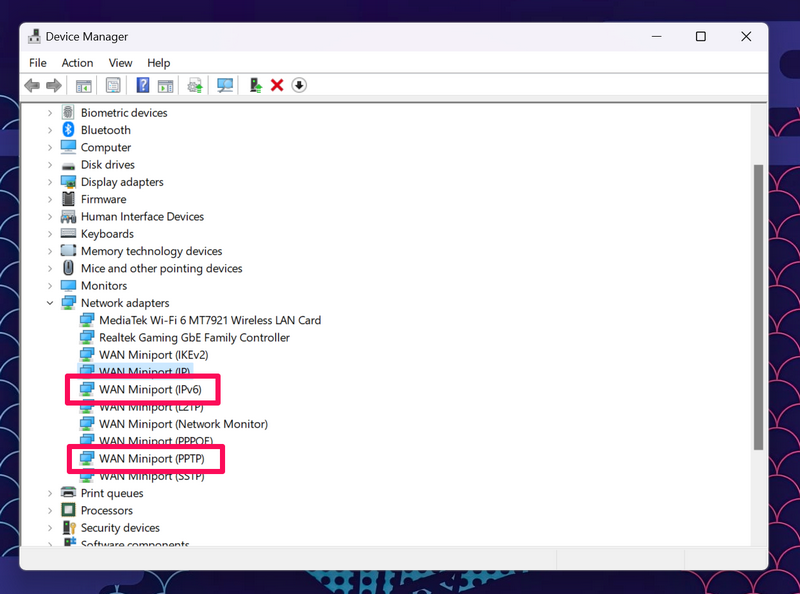
Task: Select Realtek Gaming GbE Family Controller
Action: 194,338
